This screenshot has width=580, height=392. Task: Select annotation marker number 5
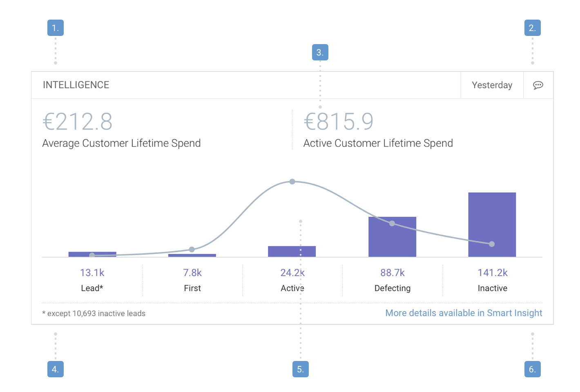(300, 369)
